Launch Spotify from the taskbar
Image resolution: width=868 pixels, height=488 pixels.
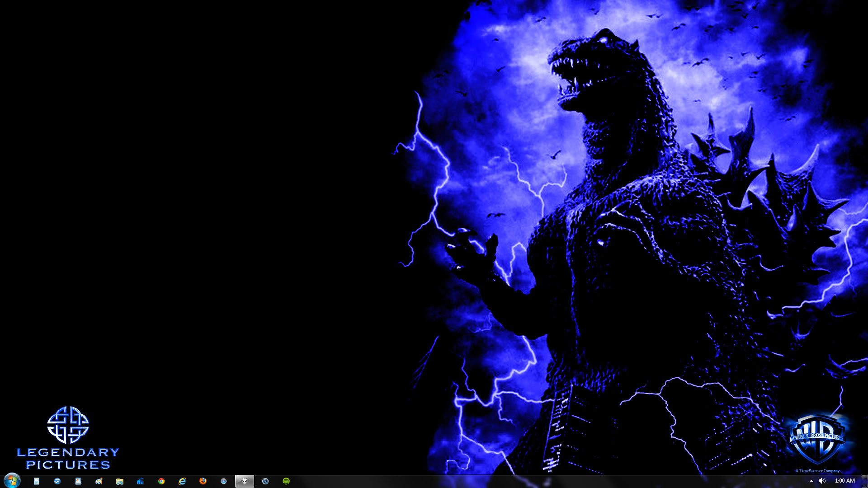pos(286,481)
